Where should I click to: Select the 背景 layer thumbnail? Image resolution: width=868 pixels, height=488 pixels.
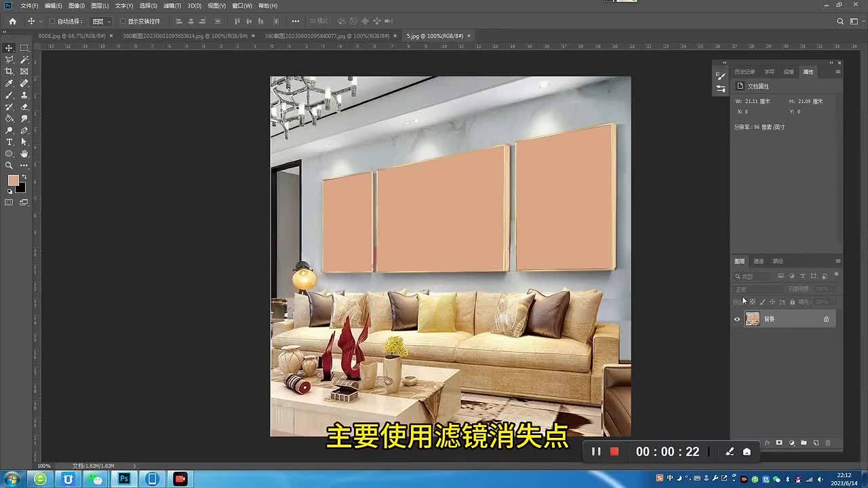click(753, 319)
